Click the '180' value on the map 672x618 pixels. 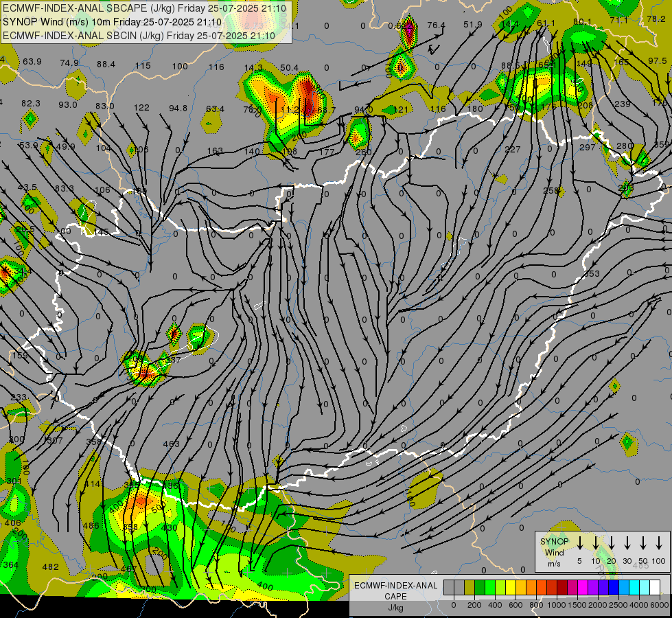(x=475, y=108)
